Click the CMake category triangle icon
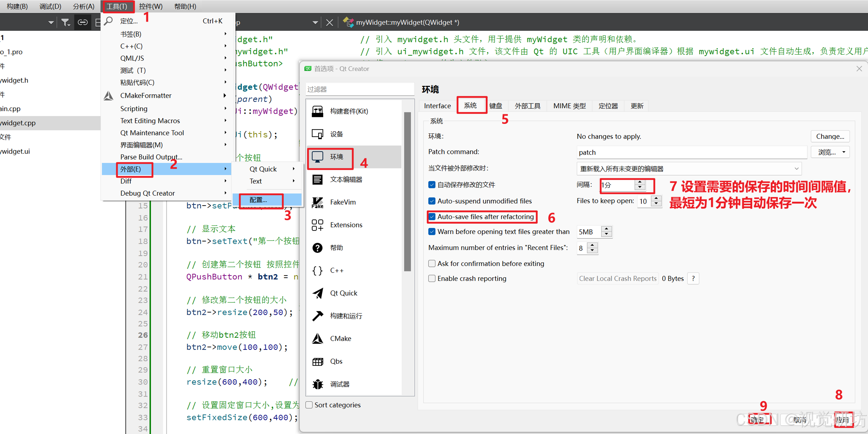The image size is (868, 434). pos(317,338)
